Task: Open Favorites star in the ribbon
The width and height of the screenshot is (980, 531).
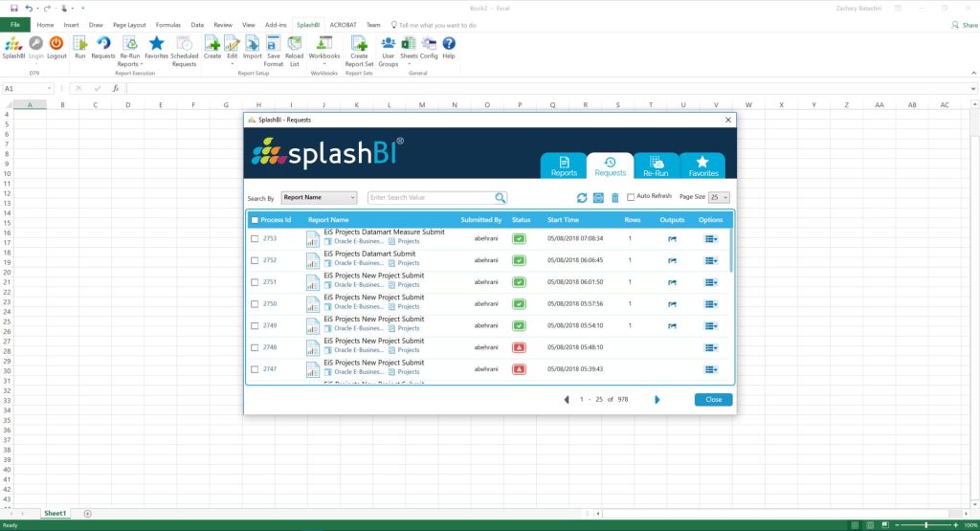Action: pos(156,43)
